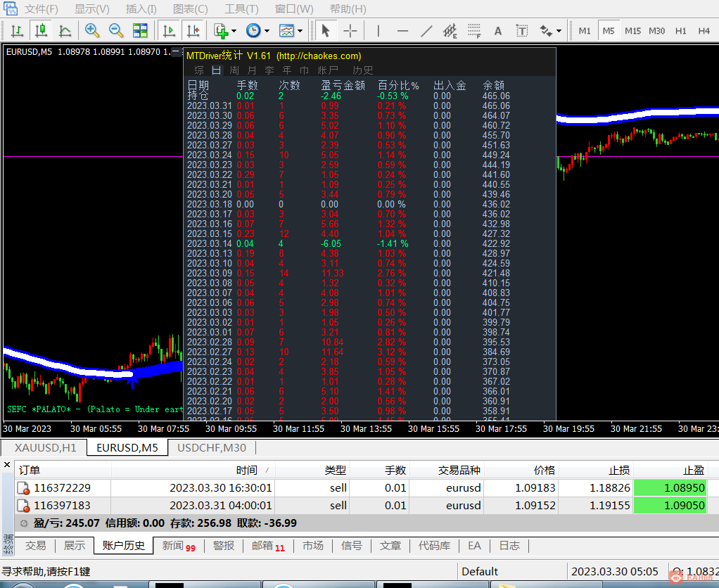The image size is (719, 588).
Task: Select the crosshair cursor tool
Action: click(x=350, y=30)
